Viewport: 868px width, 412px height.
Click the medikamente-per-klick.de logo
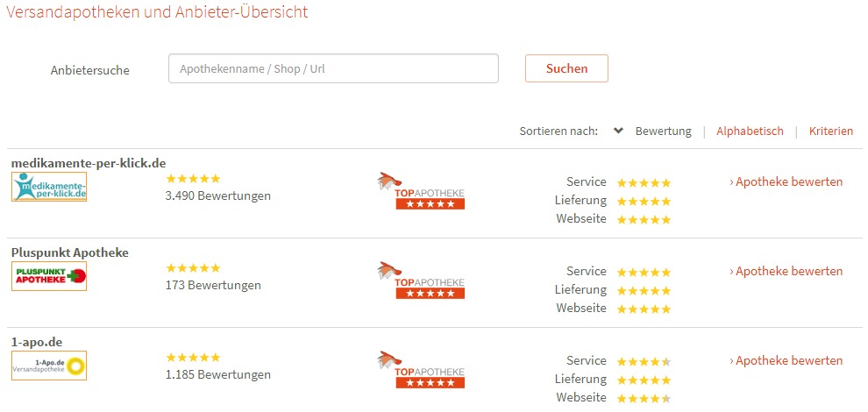pos(49,187)
